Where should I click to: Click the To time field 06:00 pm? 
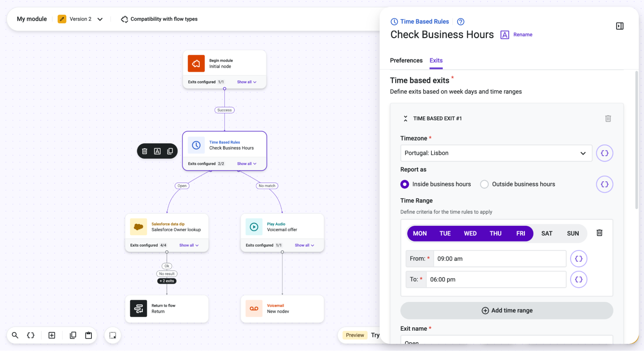pyautogui.click(x=496, y=279)
